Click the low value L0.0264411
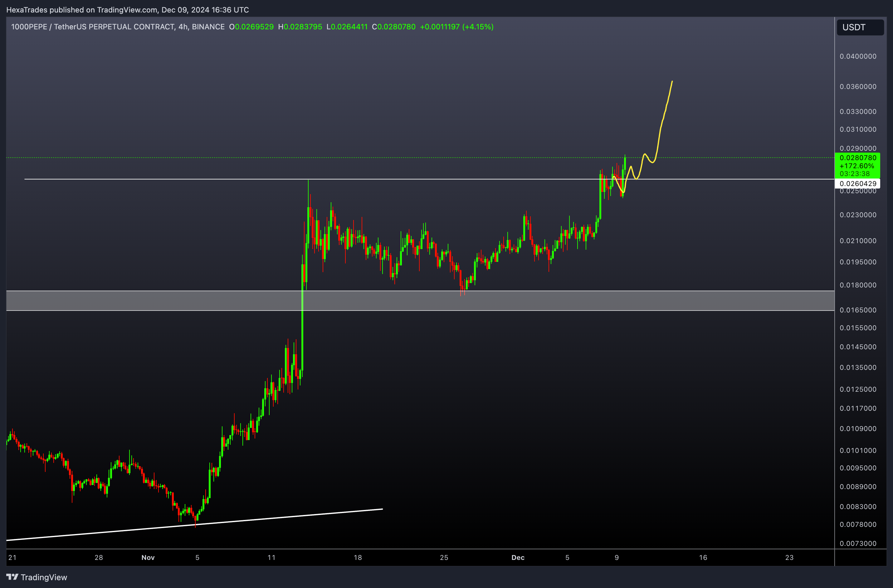The width and height of the screenshot is (893, 588). pos(347,27)
